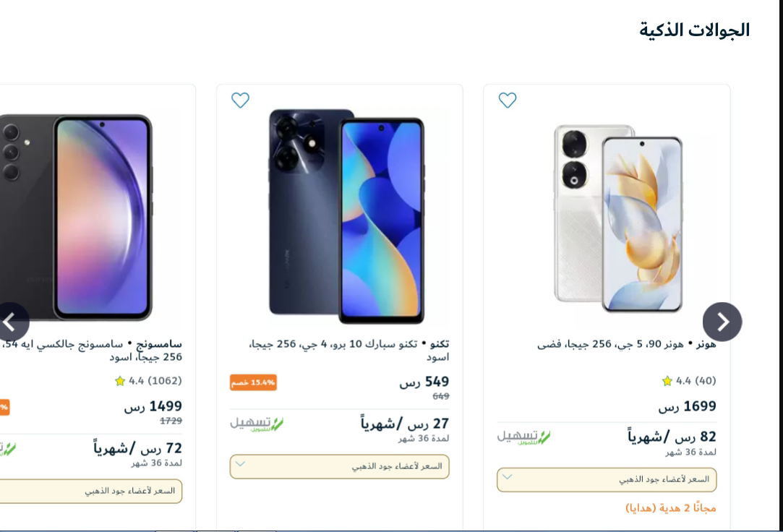The width and height of the screenshot is (783, 532).
Task: Expand gold member price on Honor 90 card
Action: 607,480
